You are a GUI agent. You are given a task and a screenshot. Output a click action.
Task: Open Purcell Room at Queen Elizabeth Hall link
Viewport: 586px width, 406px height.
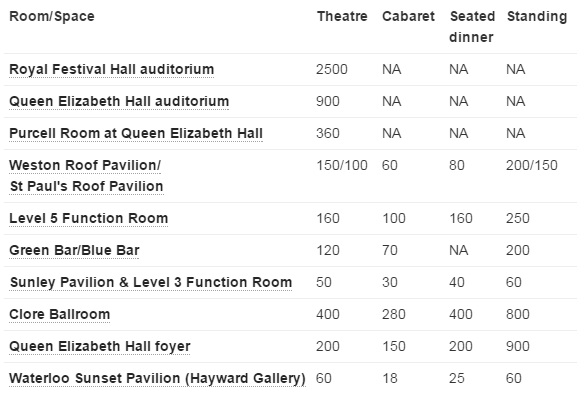click(x=136, y=133)
